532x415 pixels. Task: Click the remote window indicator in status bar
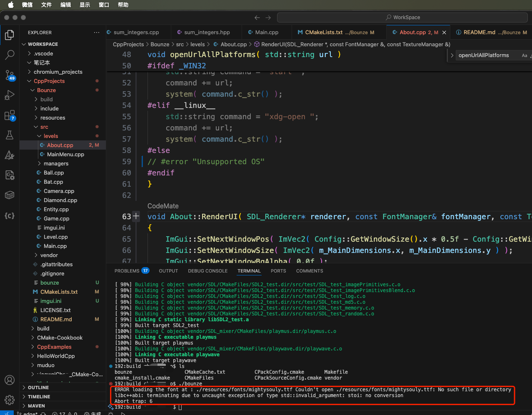pos(7,412)
